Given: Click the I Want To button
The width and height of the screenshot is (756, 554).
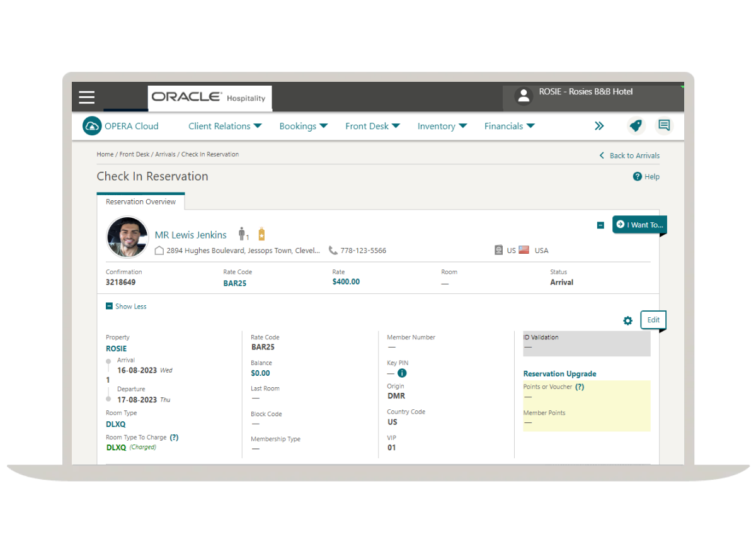Looking at the screenshot, I should click(x=639, y=225).
